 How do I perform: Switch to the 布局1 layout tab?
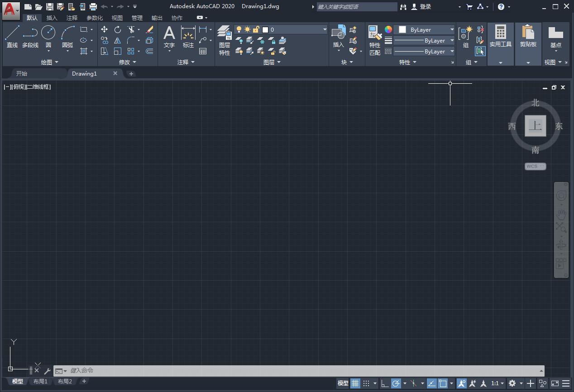[40, 381]
